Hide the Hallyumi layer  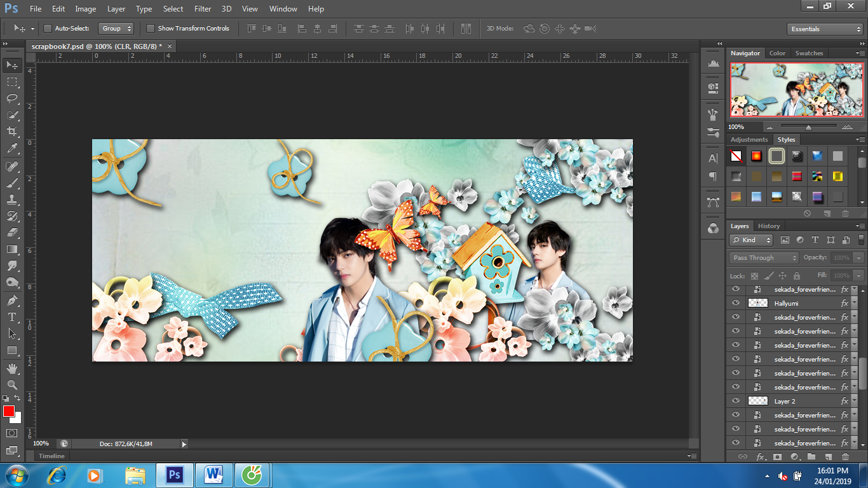click(736, 303)
